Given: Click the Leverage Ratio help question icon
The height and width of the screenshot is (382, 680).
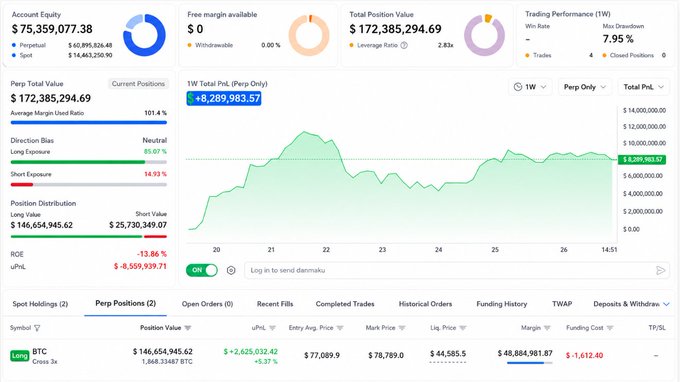Looking at the screenshot, I should pyautogui.click(x=404, y=45).
